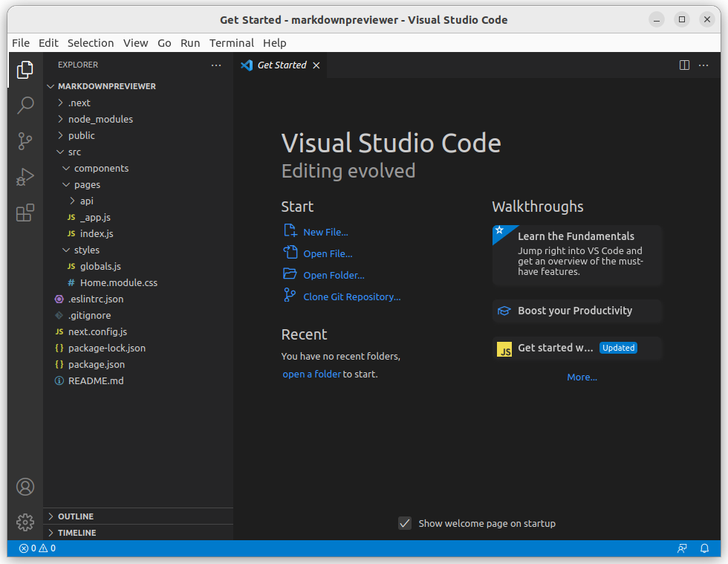The width and height of the screenshot is (728, 564).
Task: Close the Get Started tab
Action: tap(316, 65)
